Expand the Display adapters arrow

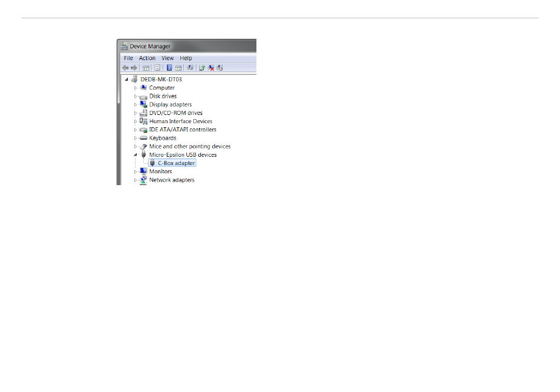pos(136,104)
